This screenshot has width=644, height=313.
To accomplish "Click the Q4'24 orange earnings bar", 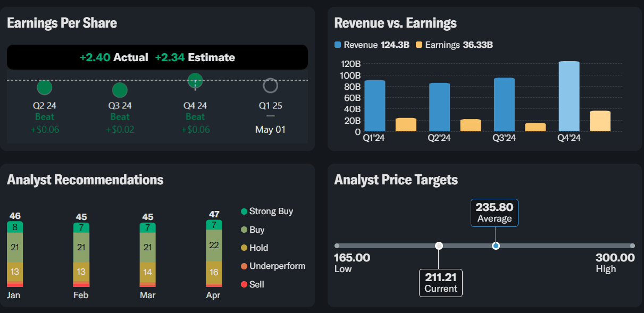I will click(600, 121).
